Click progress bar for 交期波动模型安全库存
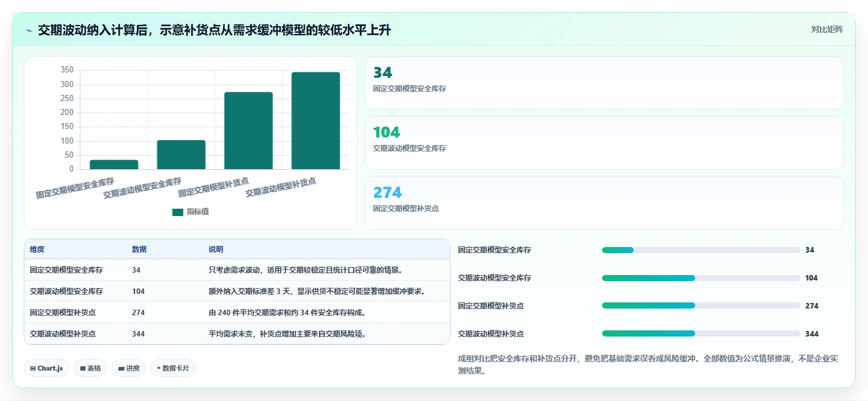This screenshot has width=868, height=401. [x=701, y=278]
